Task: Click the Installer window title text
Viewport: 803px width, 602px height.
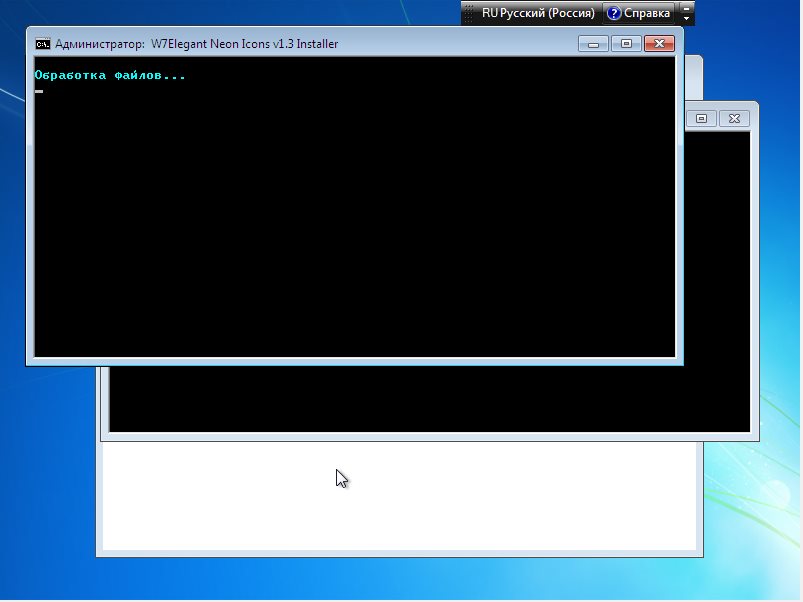Action: (x=197, y=44)
